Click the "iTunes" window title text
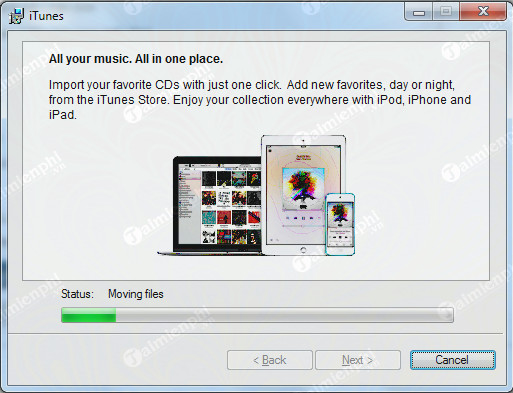This screenshot has height=393, width=513. coord(46,16)
